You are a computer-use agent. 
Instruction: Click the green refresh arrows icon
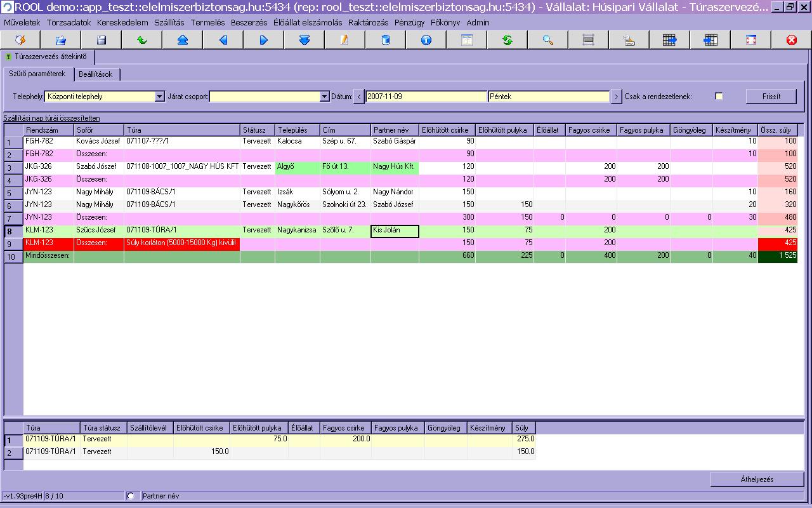coord(507,40)
